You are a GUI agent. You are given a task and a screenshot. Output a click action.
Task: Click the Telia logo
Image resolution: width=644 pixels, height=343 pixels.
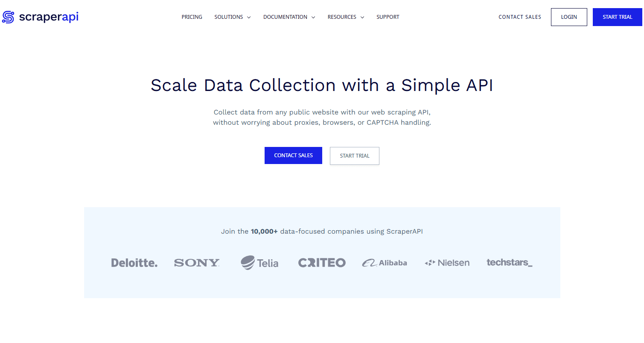click(259, 263)
